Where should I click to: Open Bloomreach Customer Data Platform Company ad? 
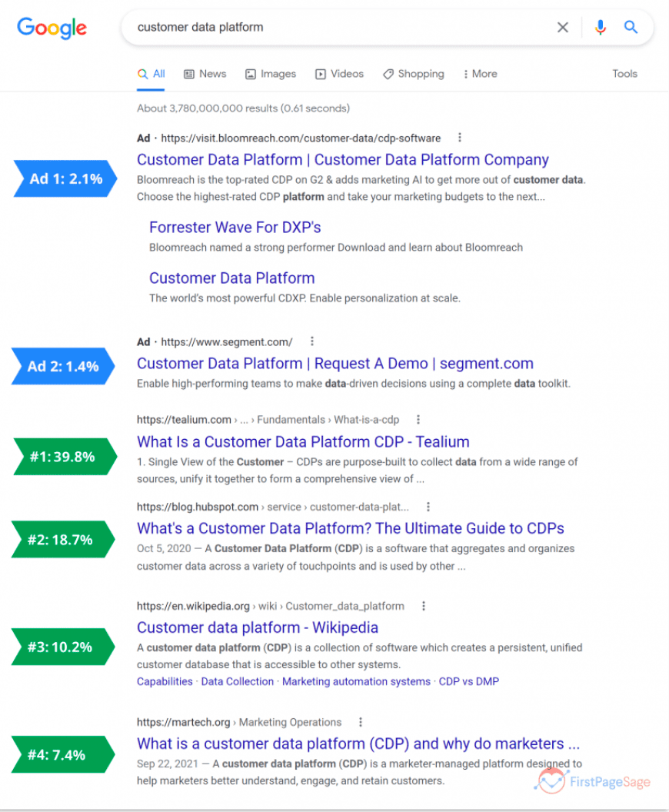tap(343, 160)
